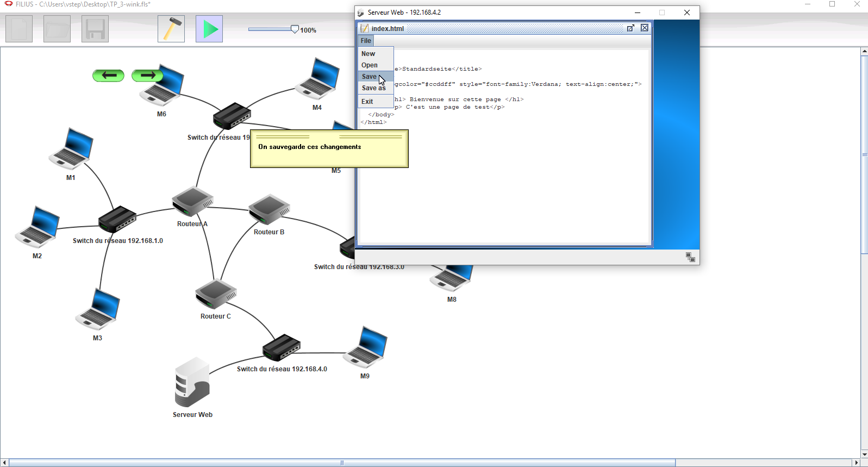Click the green right arrow button
The width and height of the screenshot is (868, 467).
147,76
